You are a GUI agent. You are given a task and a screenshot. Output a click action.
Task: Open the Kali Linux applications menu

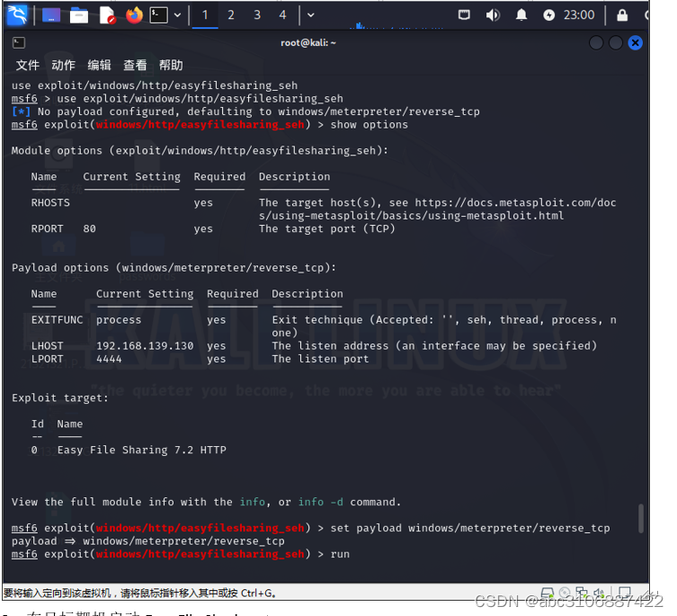(x=17, y=15)
